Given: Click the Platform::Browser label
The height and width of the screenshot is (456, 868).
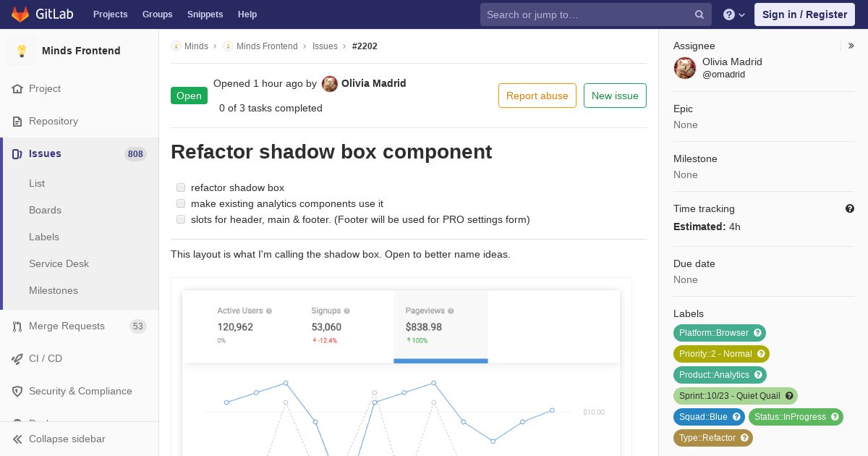Looking at the screenshot, I should pos(714,333).
